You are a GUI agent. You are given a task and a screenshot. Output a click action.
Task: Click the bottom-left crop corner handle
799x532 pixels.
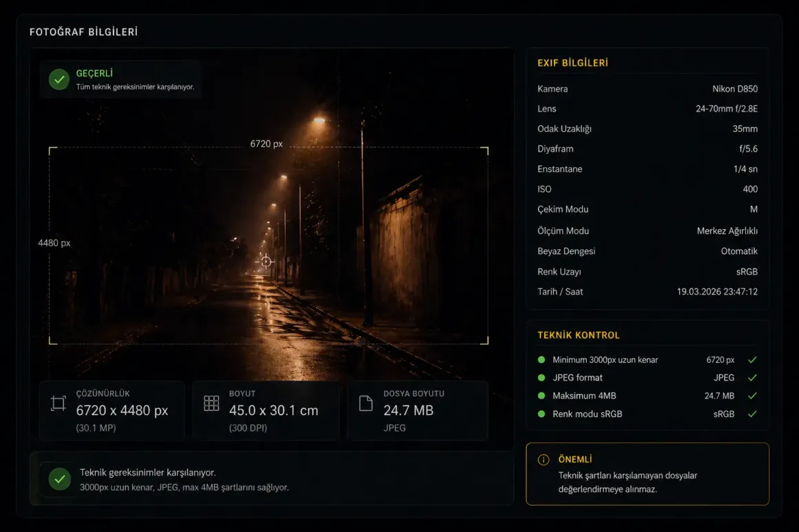51,341
